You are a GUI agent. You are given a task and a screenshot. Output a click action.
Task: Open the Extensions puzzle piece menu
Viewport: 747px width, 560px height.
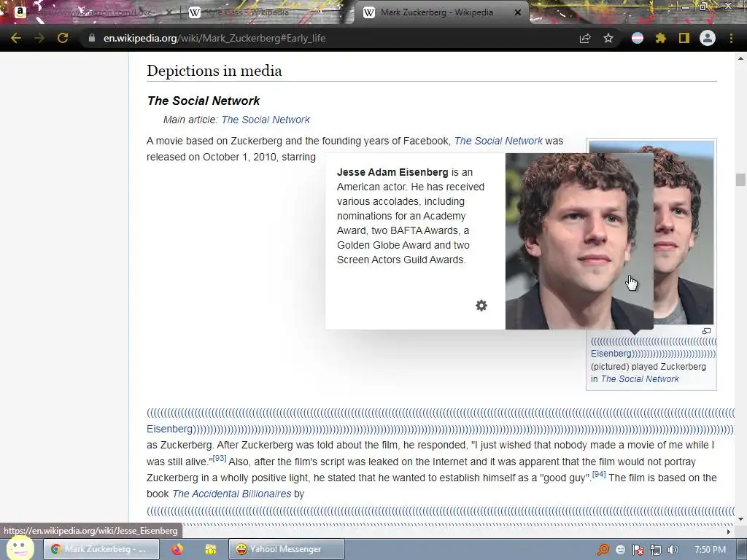[661, 38]
